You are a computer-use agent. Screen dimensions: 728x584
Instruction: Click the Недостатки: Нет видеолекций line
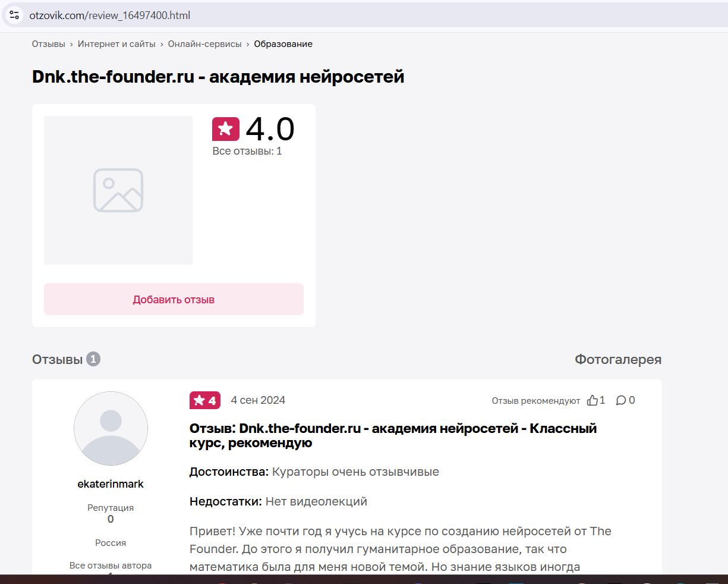[278, 501]
